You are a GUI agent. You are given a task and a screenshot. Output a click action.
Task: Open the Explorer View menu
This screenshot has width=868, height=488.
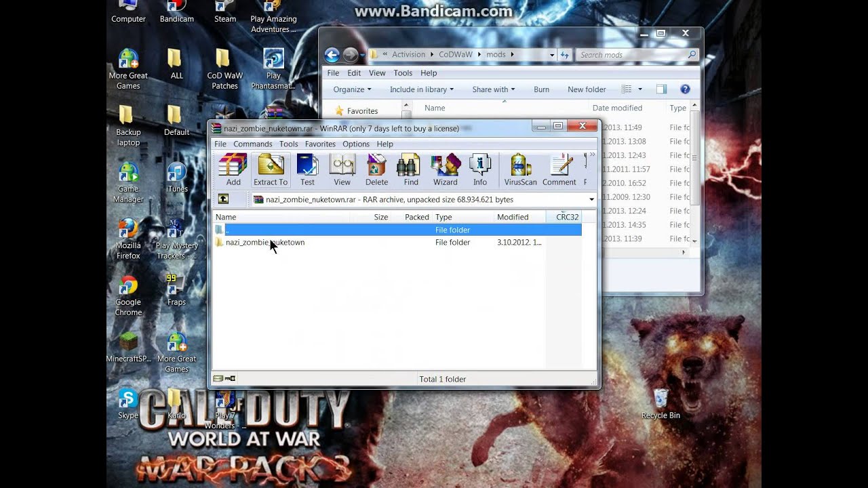[377, 73]
